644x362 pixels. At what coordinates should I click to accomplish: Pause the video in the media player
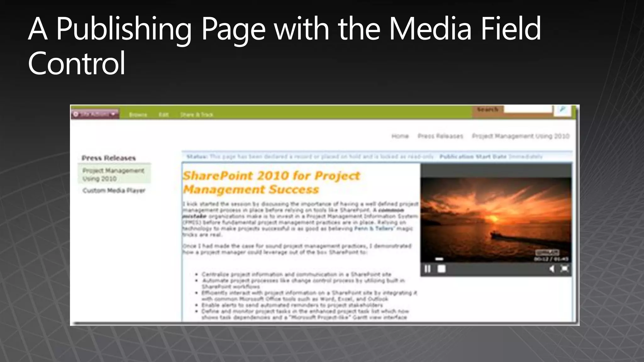pos(428,269)
